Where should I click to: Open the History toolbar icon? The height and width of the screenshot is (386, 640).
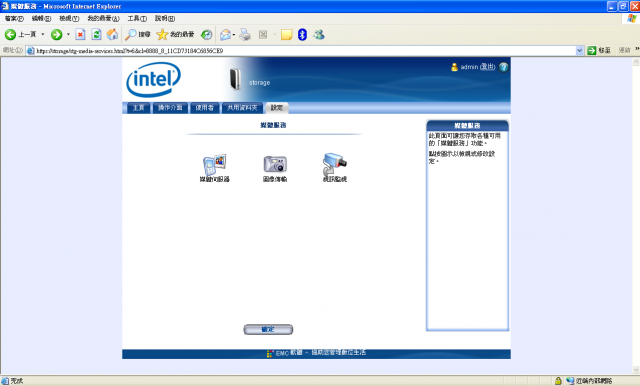tap(207, 35)
